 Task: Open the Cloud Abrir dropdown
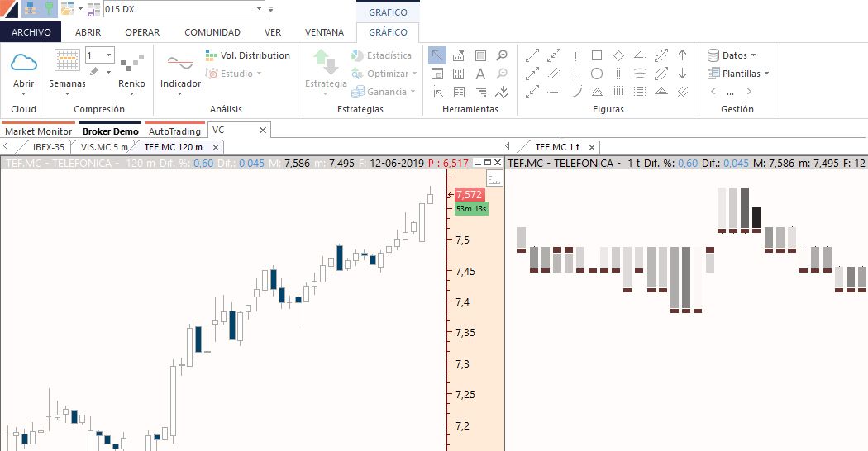pyautogui.click(x=23, y=94)
